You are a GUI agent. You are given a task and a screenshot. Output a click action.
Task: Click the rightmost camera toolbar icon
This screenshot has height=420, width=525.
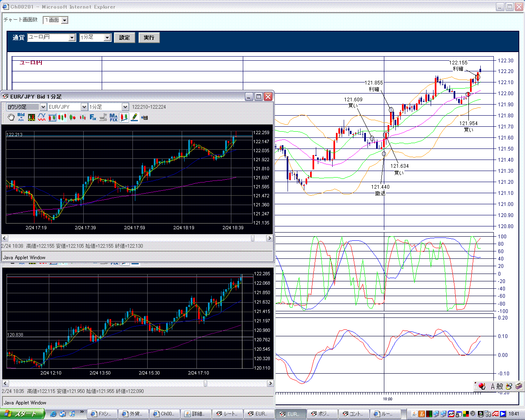pyautogui.click(x=144, y=117)
